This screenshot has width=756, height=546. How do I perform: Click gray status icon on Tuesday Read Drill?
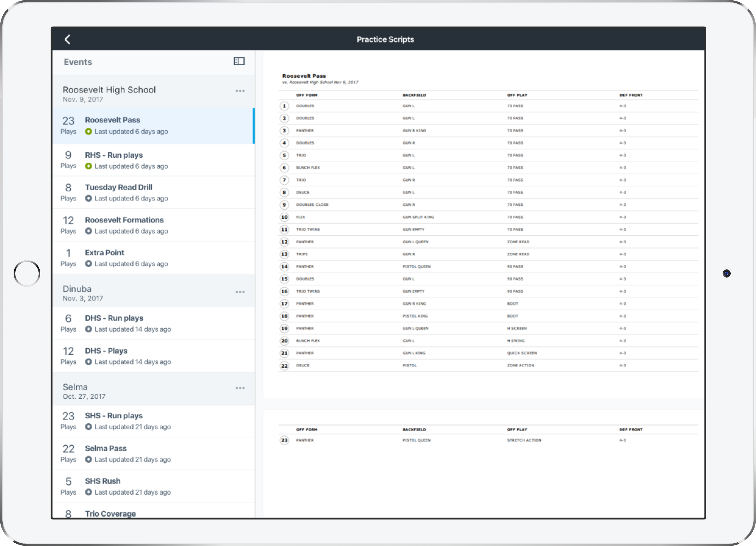click(x=88, y=198)
